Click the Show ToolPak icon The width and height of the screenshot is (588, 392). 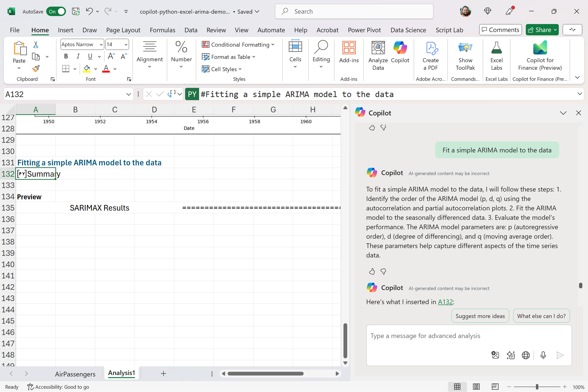465,56
